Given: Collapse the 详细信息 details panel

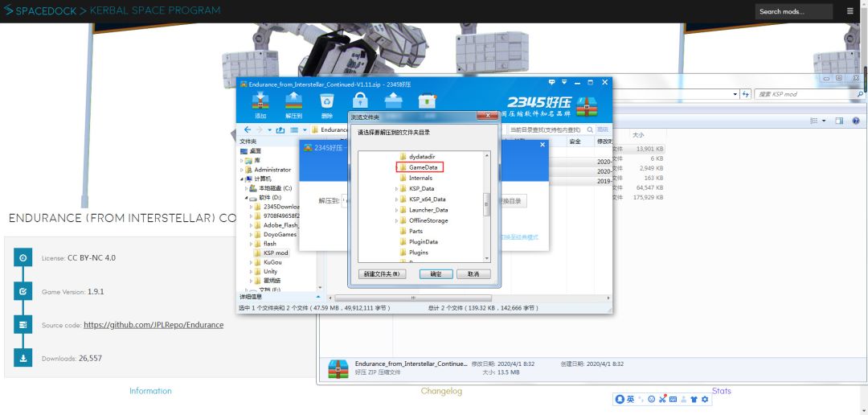Looking at the screenshot, I should (317, 297).
